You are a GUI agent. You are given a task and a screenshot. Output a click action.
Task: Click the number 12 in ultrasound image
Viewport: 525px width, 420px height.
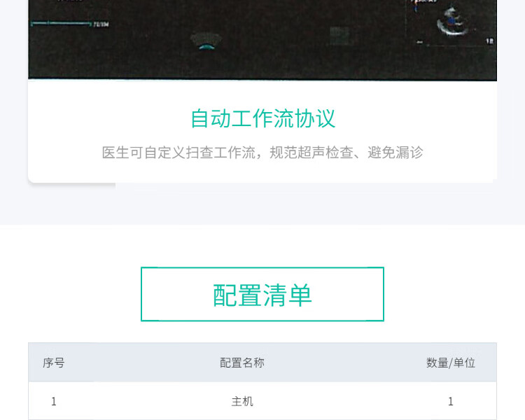490,41
